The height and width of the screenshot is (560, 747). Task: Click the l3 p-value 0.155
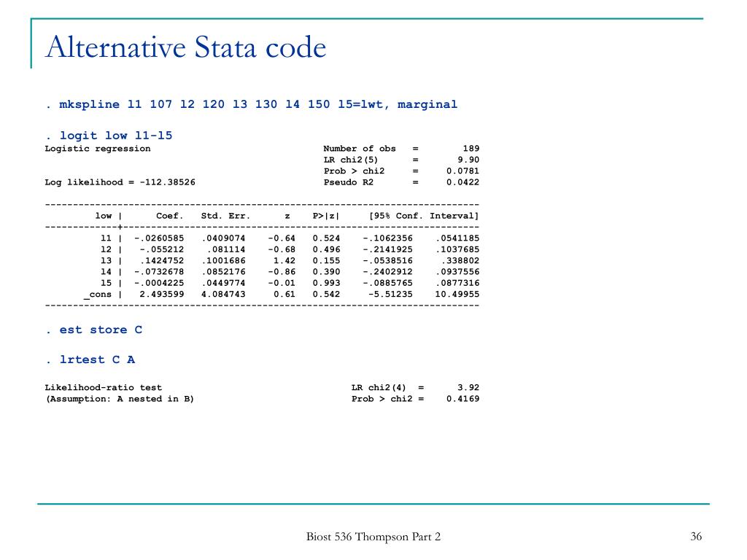[326, 261]
